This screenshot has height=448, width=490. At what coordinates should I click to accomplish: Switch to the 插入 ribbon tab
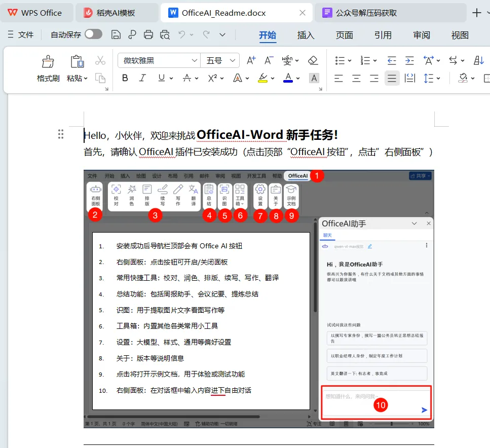[306, 35]
